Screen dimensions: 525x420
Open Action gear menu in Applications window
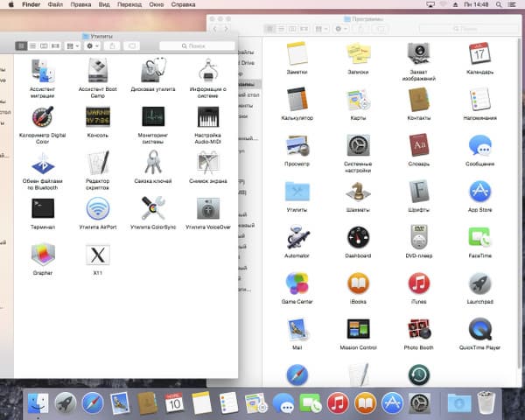(x=341, y=29)
